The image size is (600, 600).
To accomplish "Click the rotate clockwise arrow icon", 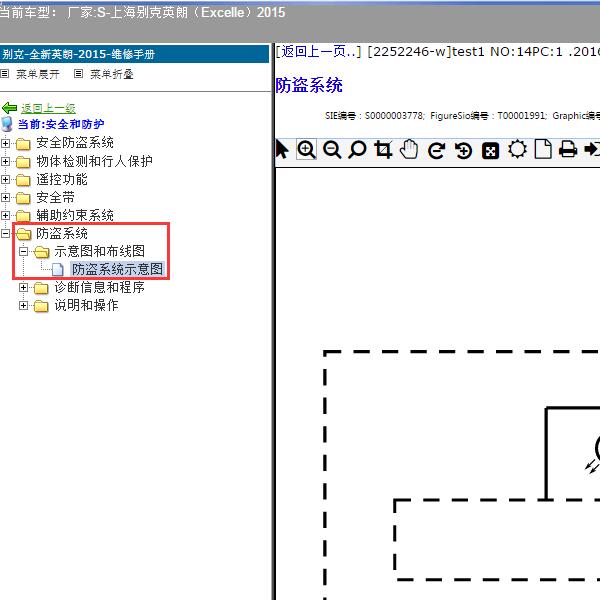I will pos(436,150).
